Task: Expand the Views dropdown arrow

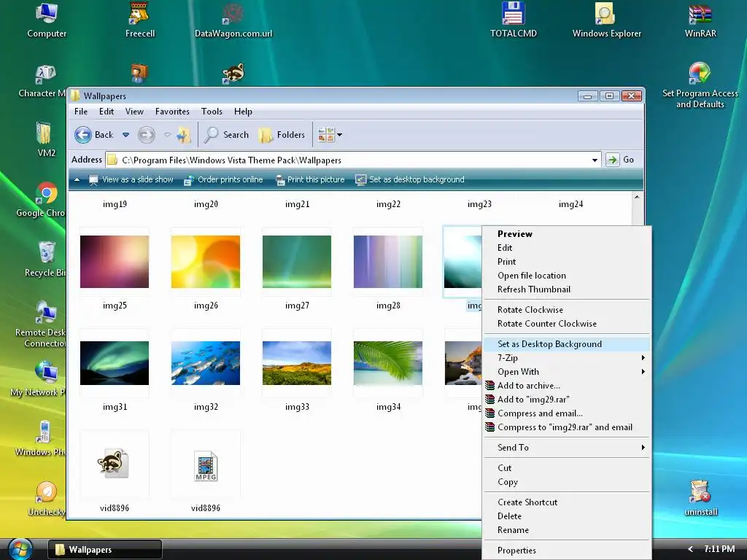Action: (x=340, y=135)
